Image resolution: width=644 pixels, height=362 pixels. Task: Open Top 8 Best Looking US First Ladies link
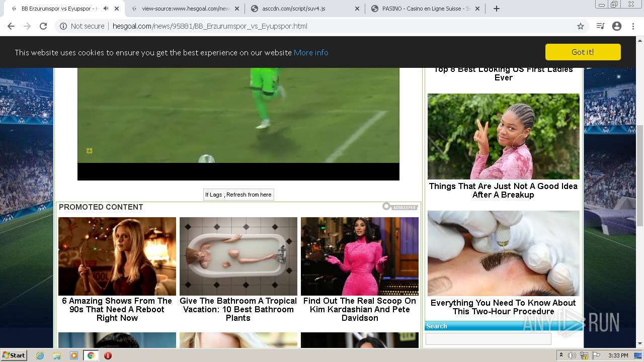[504, 73]
